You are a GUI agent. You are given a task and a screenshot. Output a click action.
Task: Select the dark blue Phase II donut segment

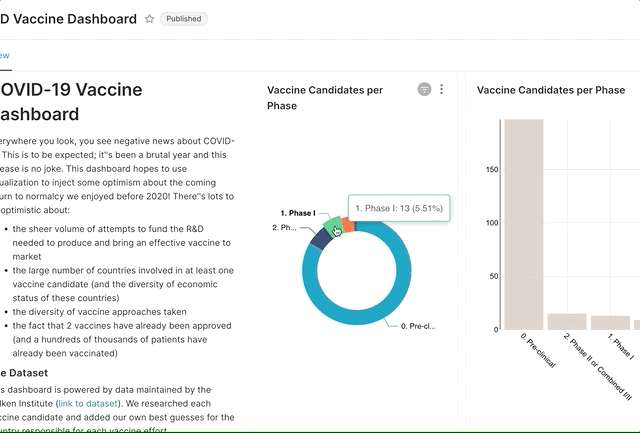[320, 239]
